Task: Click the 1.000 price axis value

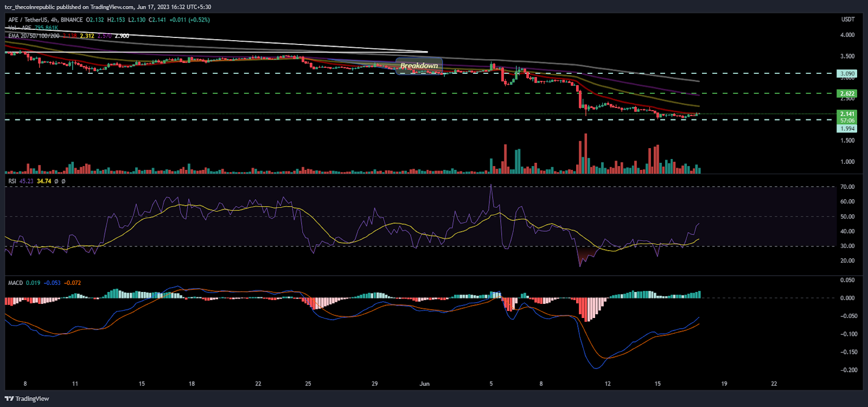Action: [x=847, y=162]
